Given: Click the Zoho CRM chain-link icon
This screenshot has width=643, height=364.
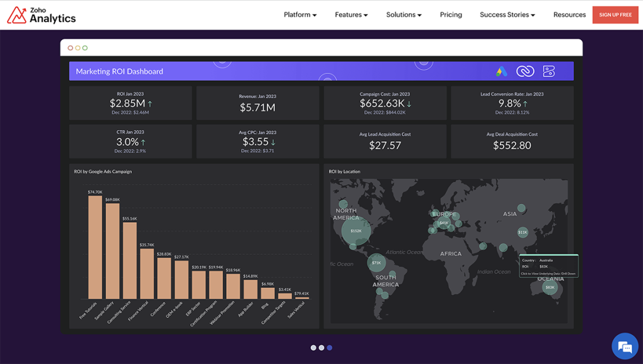Looking at the screenshot, I should tap(525, 72).
